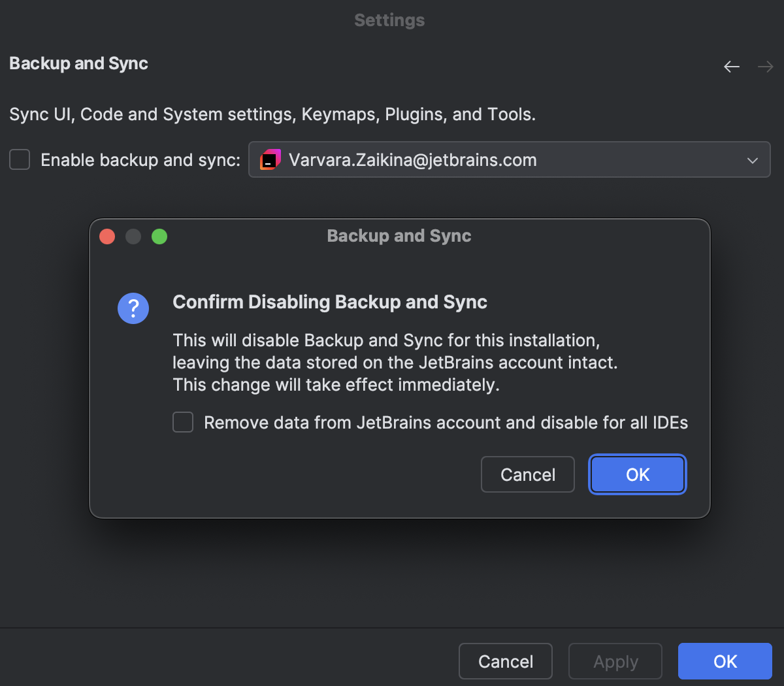Click the blue question mark dialog icon
This screenshot has height=686, width=784.
point(133,308)
